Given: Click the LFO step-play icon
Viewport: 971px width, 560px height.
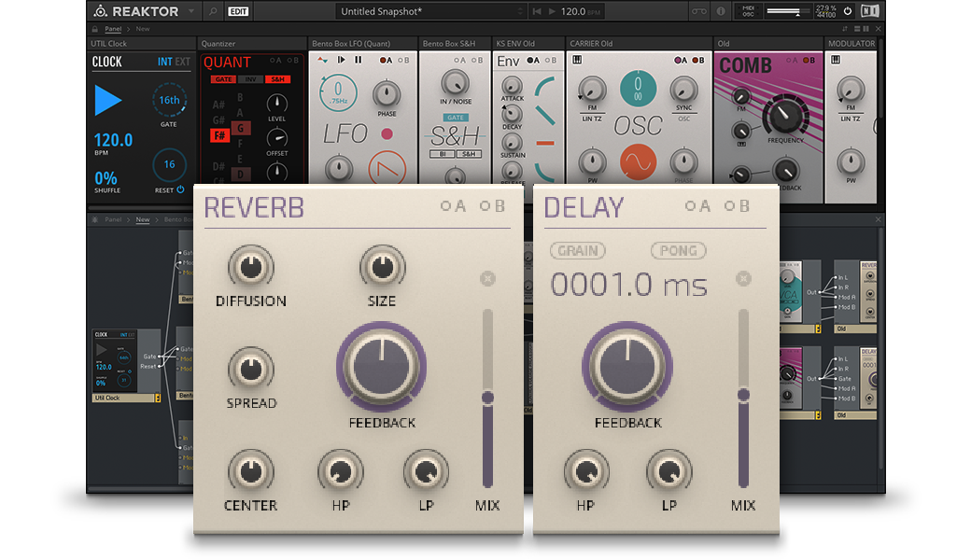Looking at the screenshot, I should (341, 60).
